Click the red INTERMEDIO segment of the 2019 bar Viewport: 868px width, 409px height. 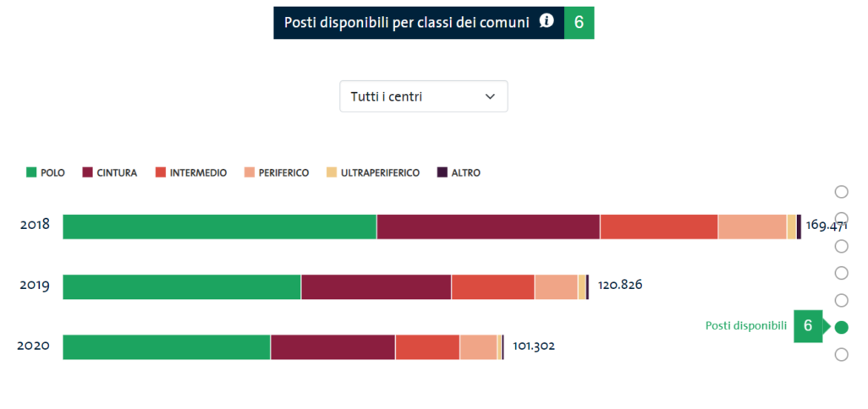[492, 287]
